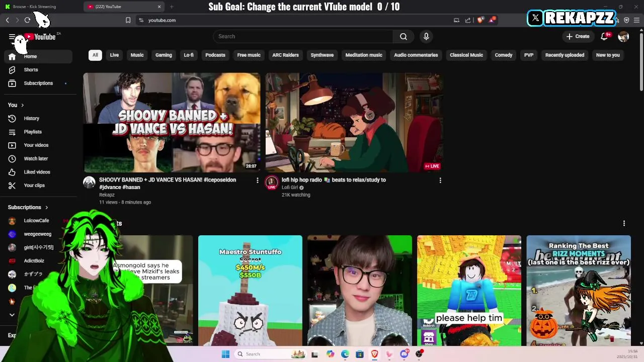
Task: Start voice search with microphone icon
Action: [x=426, y=36]
